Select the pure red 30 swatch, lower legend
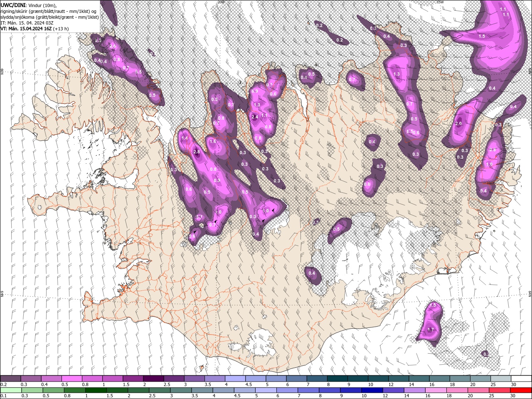 [521, 390]
